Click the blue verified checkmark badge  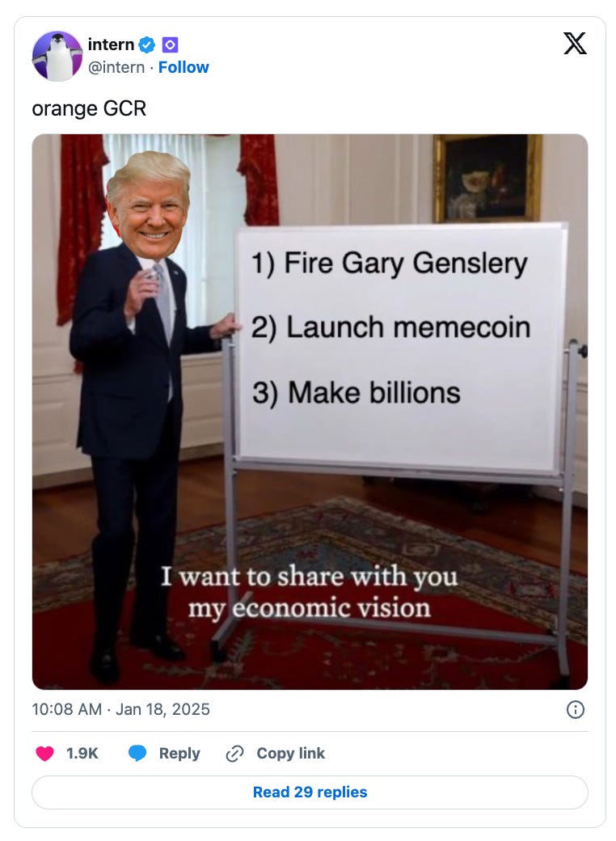[x=147, y=44]
